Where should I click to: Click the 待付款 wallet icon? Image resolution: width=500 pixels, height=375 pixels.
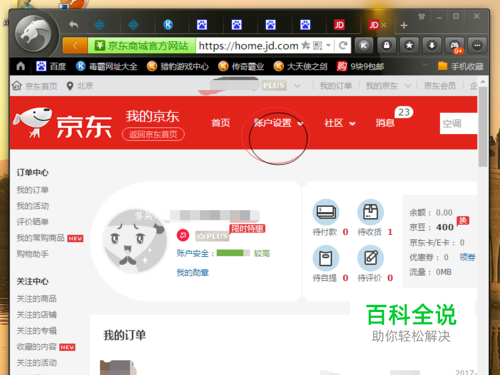326,212
